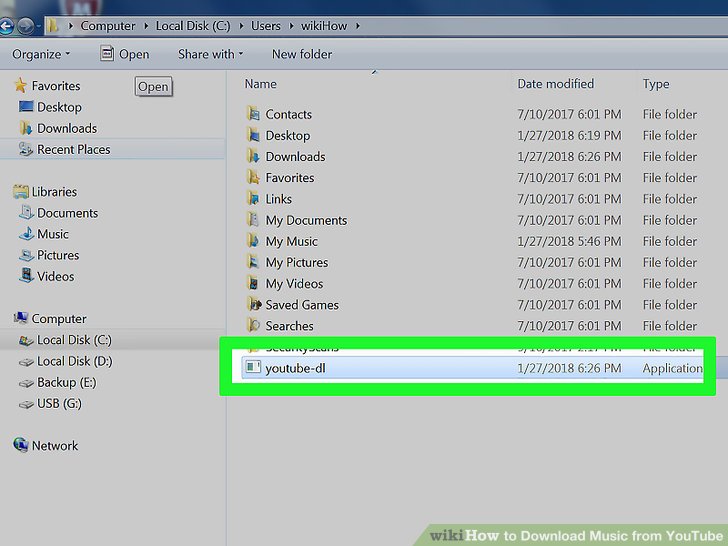Screen dimensions: 728x546
Task: Click the Network globe icon
Action: point(20,445)
